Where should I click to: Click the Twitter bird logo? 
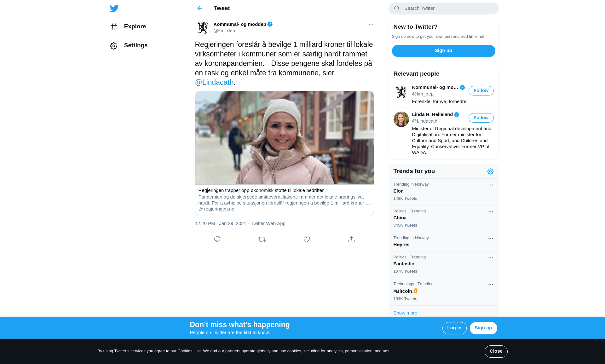click(x=114, y=9)
